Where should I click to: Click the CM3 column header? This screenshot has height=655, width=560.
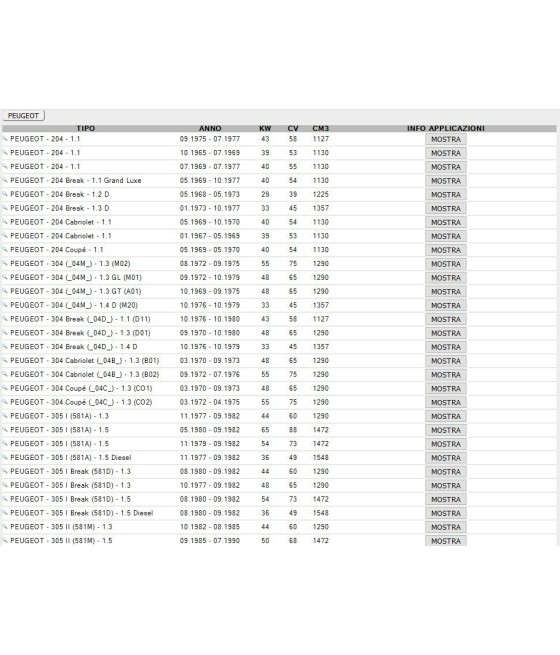321,128
